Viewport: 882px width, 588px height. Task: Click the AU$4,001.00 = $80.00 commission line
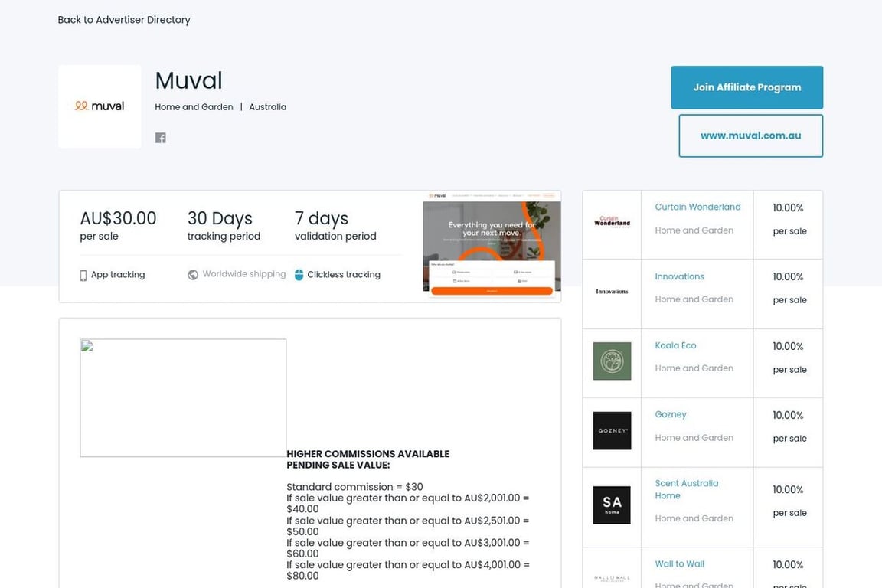408,570
